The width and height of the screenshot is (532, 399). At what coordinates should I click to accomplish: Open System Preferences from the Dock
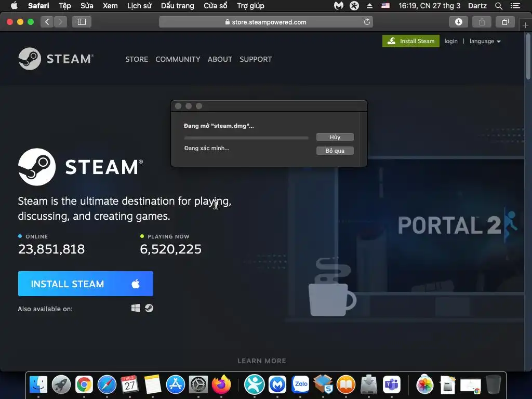(198, 385)
